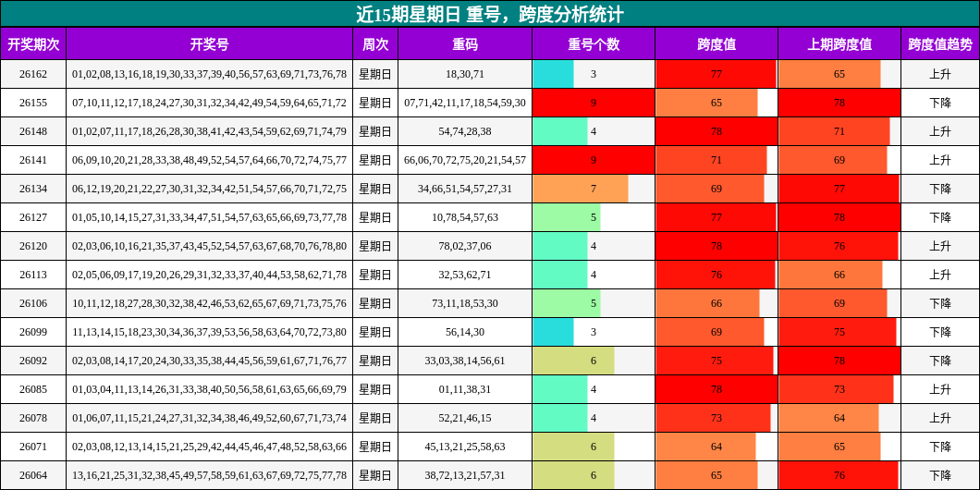This screenshot has width=980, height=490.
Task: Select the draw numbers for period 26134
Action: click(x=209, y=189)
